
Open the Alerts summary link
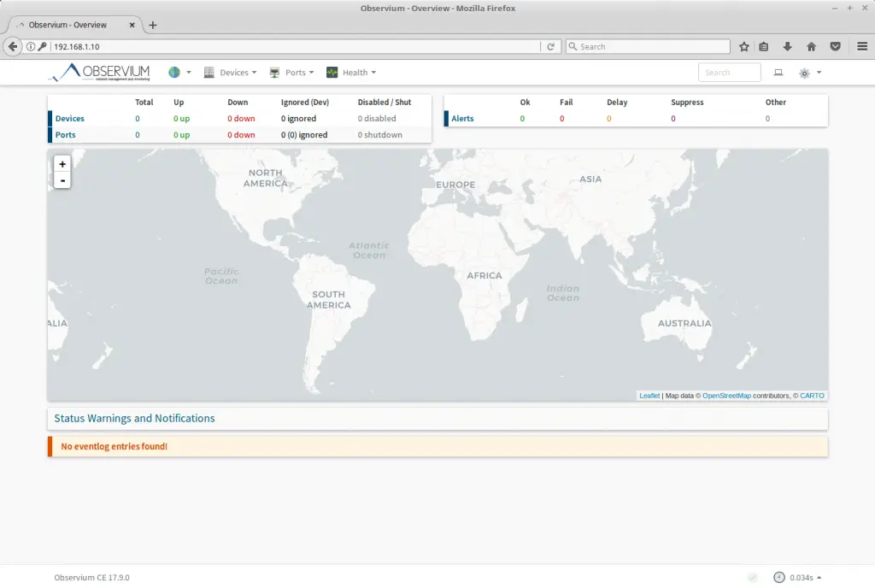click(x=462, y=118)
